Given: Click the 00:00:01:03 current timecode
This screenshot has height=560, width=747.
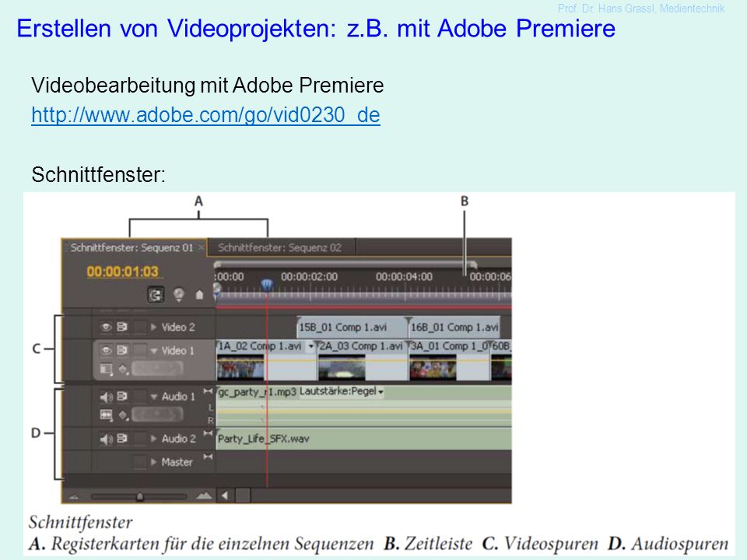Looking at the screenshot, I should pyautogui.click(x=122, y=271).
